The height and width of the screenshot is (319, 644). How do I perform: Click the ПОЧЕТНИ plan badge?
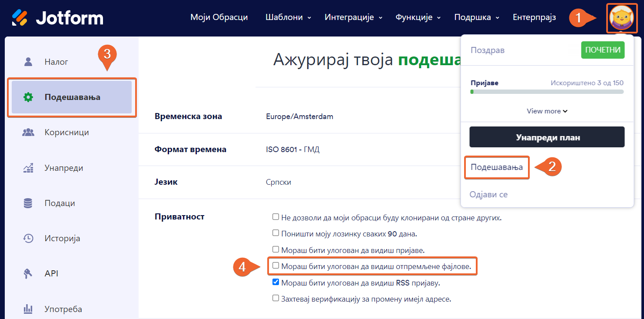[603, 50]
